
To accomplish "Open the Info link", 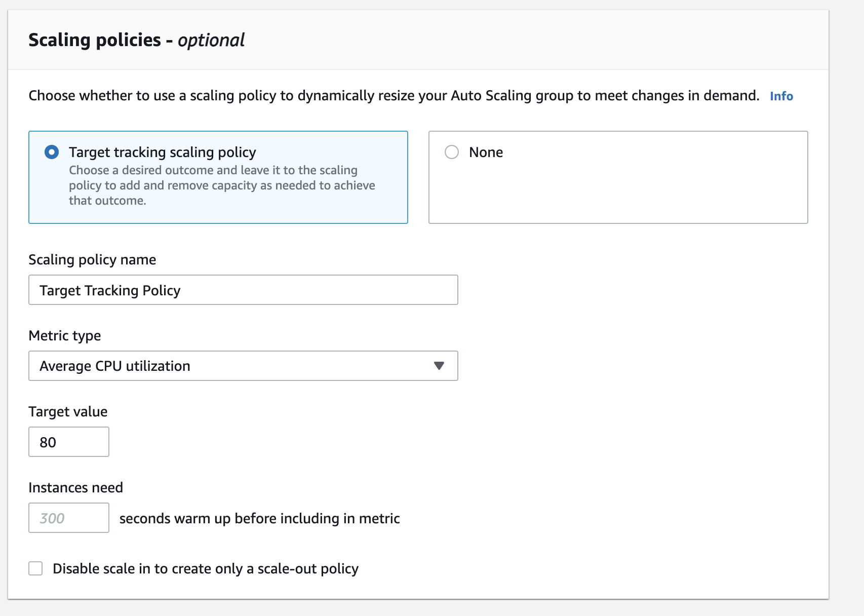I will point(781,96).
